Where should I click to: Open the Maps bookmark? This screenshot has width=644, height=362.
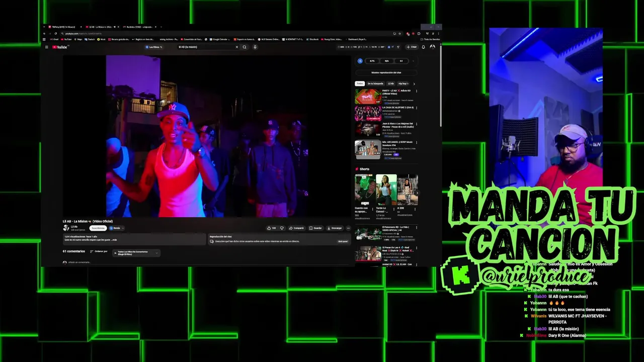coord(78,39)
